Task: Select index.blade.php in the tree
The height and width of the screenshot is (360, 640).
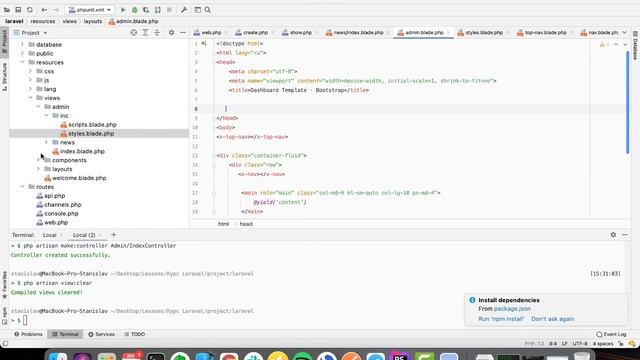Action: pyautogui.click(x=82, y=151)
